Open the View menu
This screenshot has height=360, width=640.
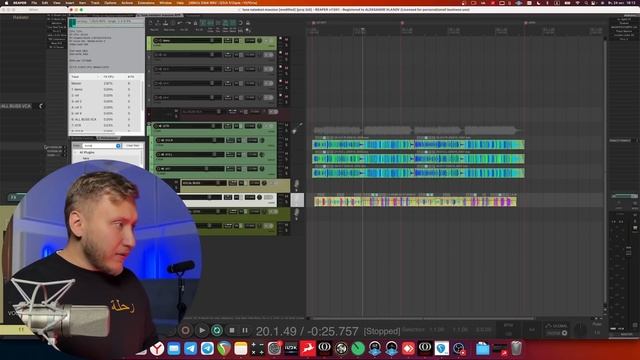pos(56,2)
